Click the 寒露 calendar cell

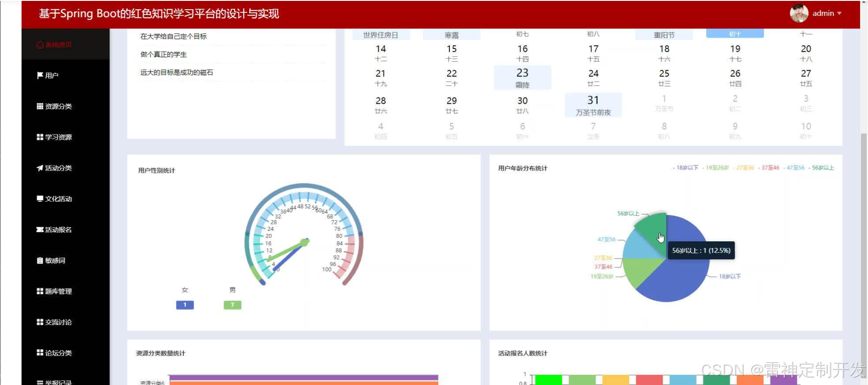coord(452,35)
